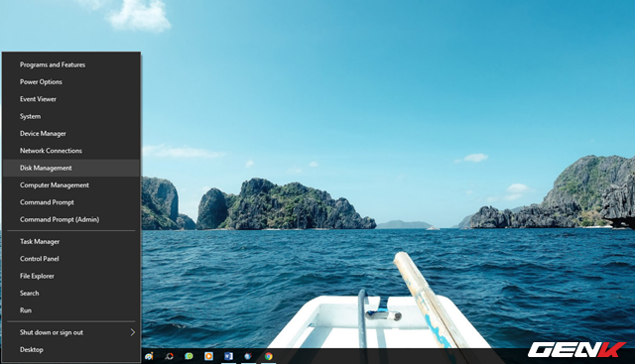The image size is (635, 364).
Task: Select Desktop menu entry
Action: point(71,350)
